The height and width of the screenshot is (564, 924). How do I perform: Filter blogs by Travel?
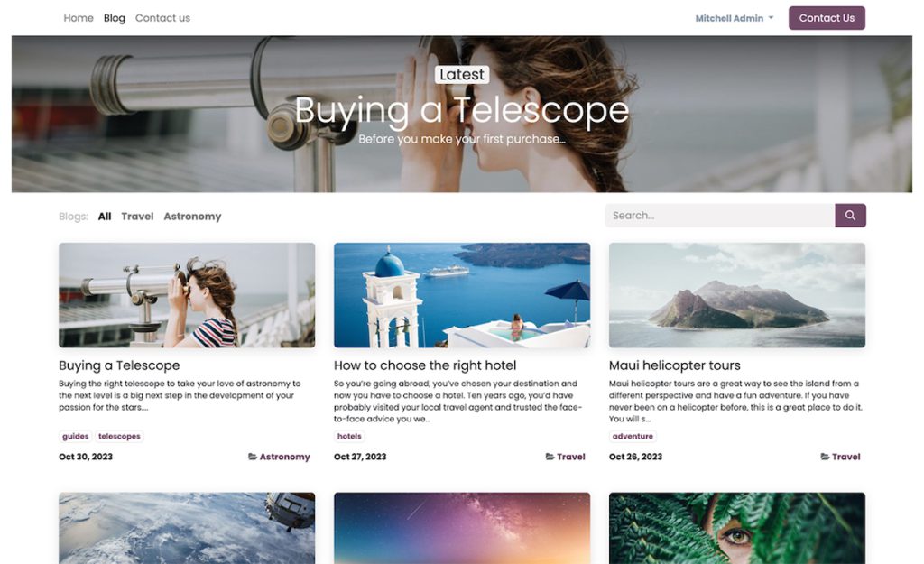137,217
